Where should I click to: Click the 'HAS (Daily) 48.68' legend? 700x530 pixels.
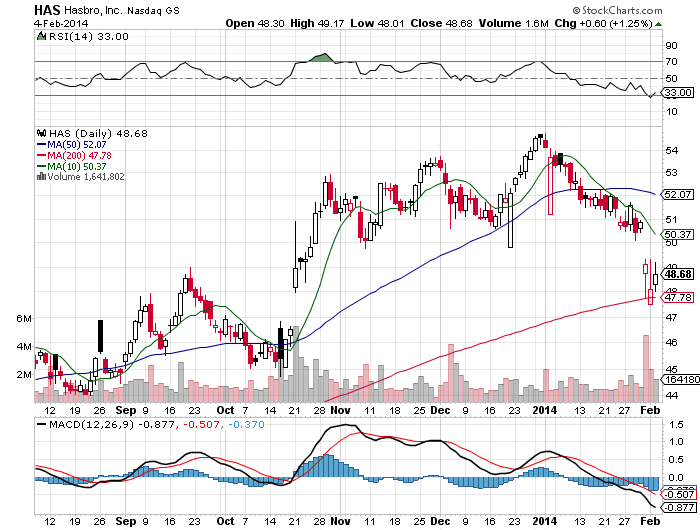coord(98,134)
